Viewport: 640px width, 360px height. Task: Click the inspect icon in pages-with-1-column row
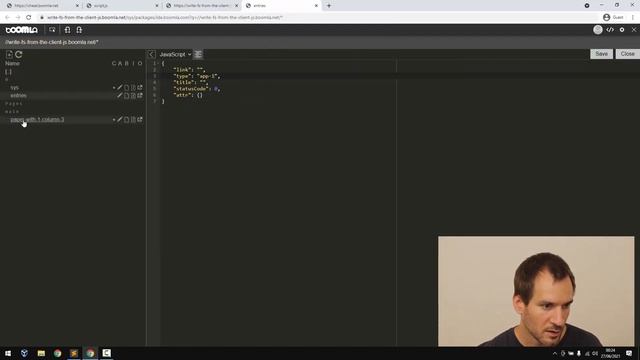(133, 120)
